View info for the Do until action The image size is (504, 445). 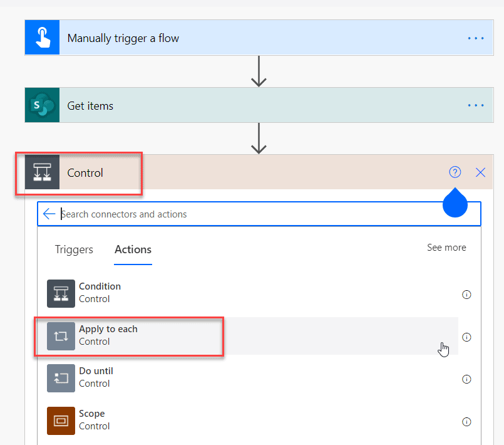466,379
